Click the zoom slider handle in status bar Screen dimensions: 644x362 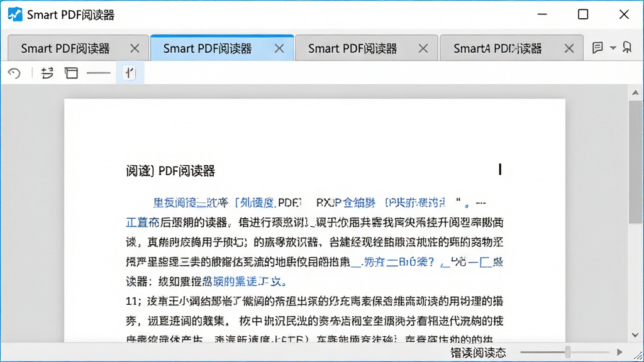pyautogui.click(x=568, y=352)
